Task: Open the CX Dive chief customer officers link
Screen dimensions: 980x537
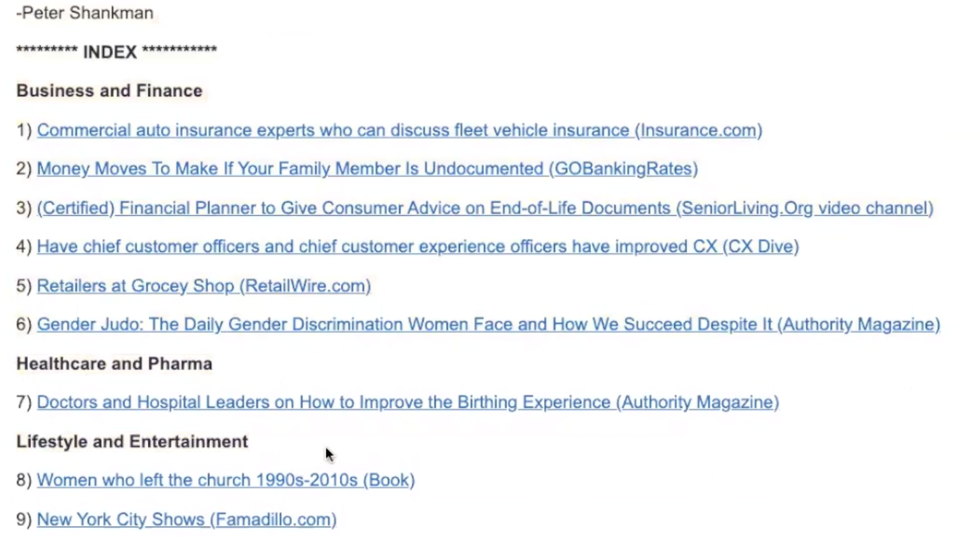Action: tap(418, 247)
